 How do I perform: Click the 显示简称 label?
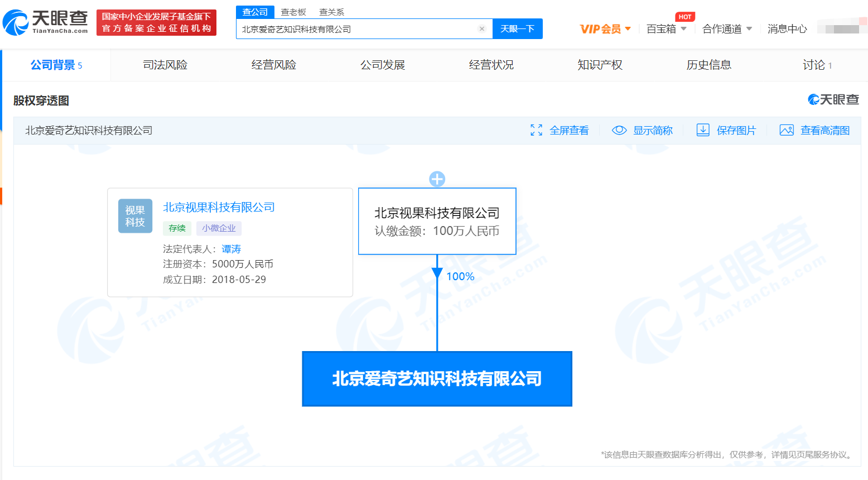653,130
